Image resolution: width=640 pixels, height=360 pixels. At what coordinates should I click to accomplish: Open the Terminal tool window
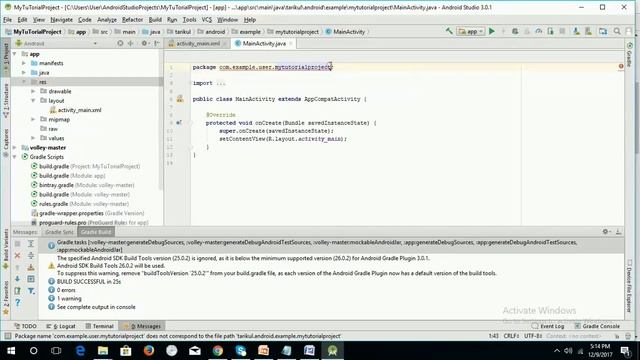click(x=99, y=326)
